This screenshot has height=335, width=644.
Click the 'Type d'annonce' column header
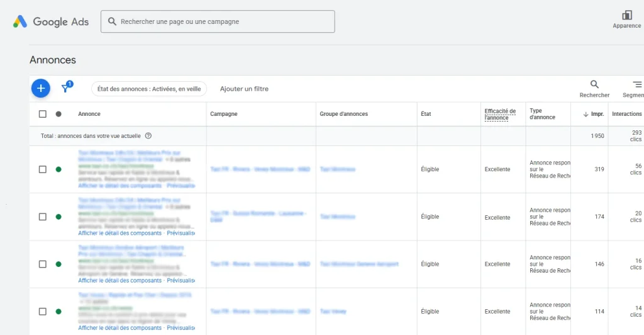pos(542,114)
